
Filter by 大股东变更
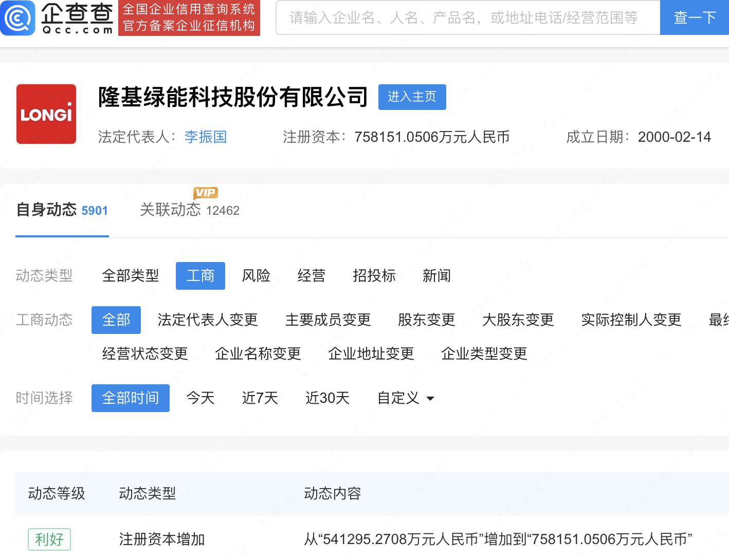[518, 320]
